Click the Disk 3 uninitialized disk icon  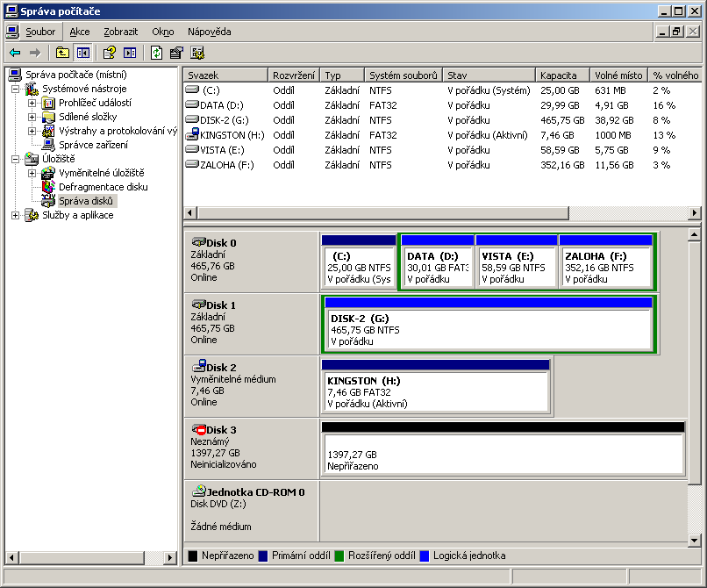click(198, 430)
